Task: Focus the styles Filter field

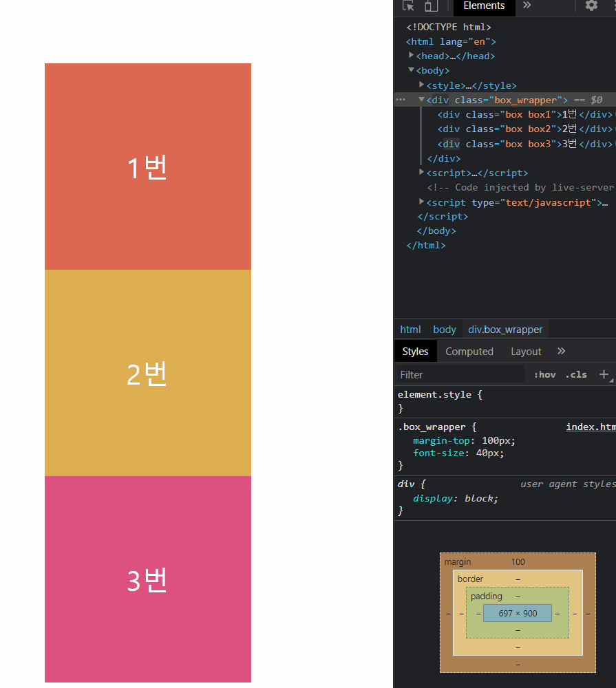Action: (x=460, y=375)
